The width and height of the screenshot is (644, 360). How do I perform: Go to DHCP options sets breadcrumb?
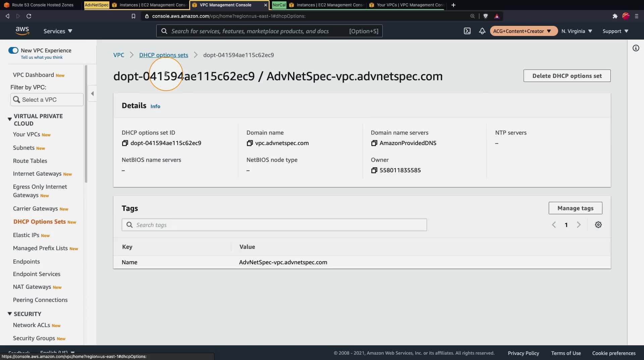click(x=164, y=55)
